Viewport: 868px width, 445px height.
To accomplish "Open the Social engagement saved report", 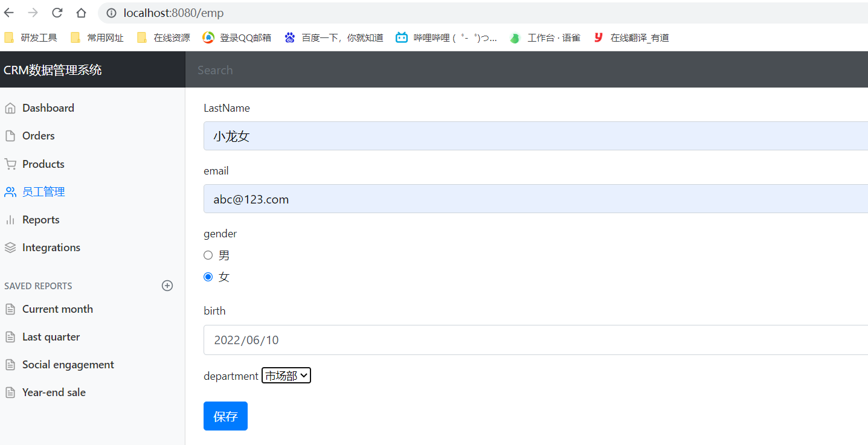I will [x=68, y=364].
